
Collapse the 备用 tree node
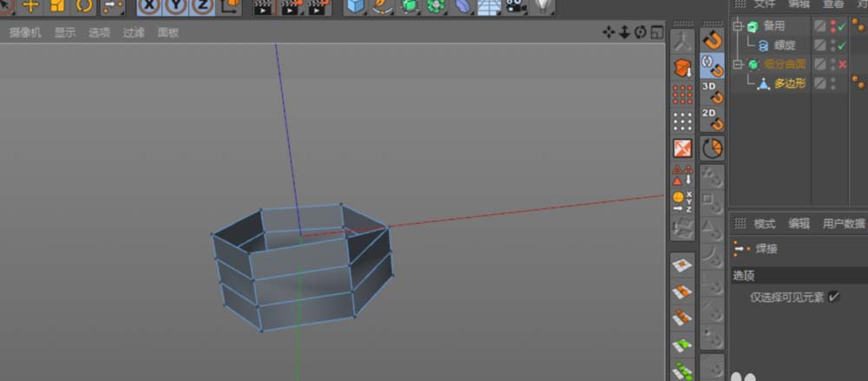(737, 26)
